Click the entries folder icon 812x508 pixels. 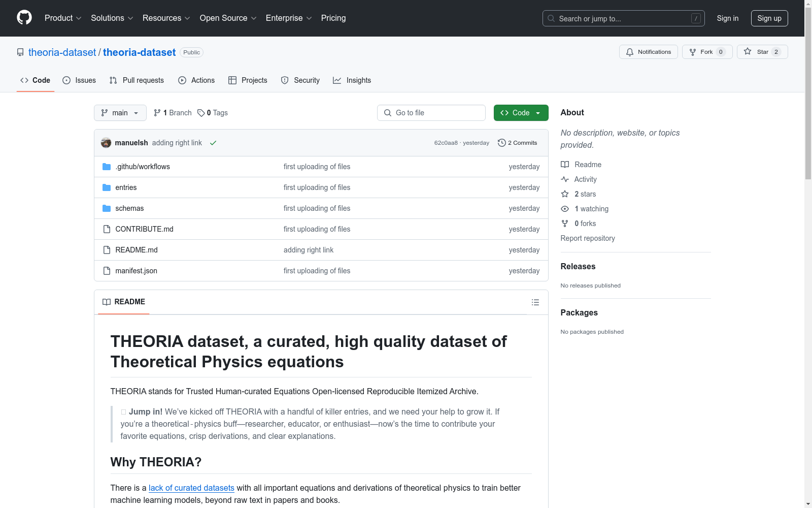107,187
